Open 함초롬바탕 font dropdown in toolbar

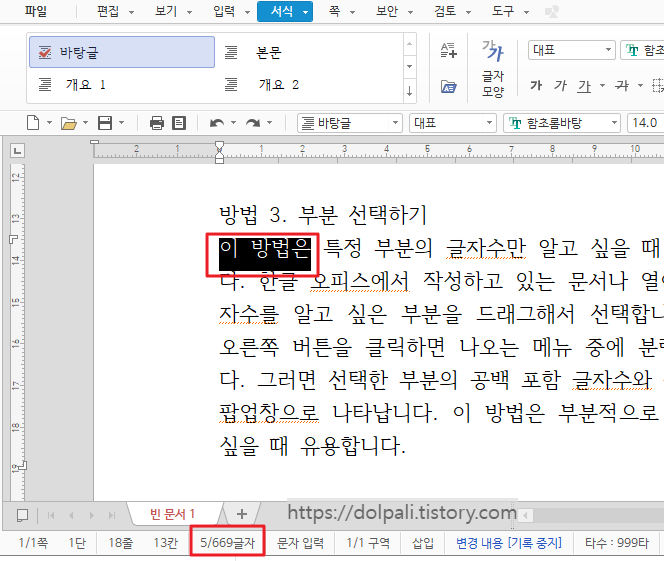click(562, 123)
